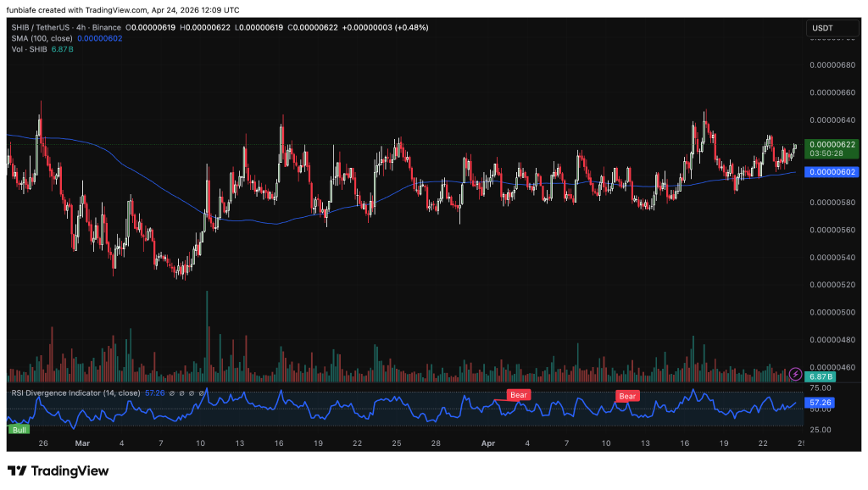
Task: Click the Mar label on time axis
Action: point(81,443)
